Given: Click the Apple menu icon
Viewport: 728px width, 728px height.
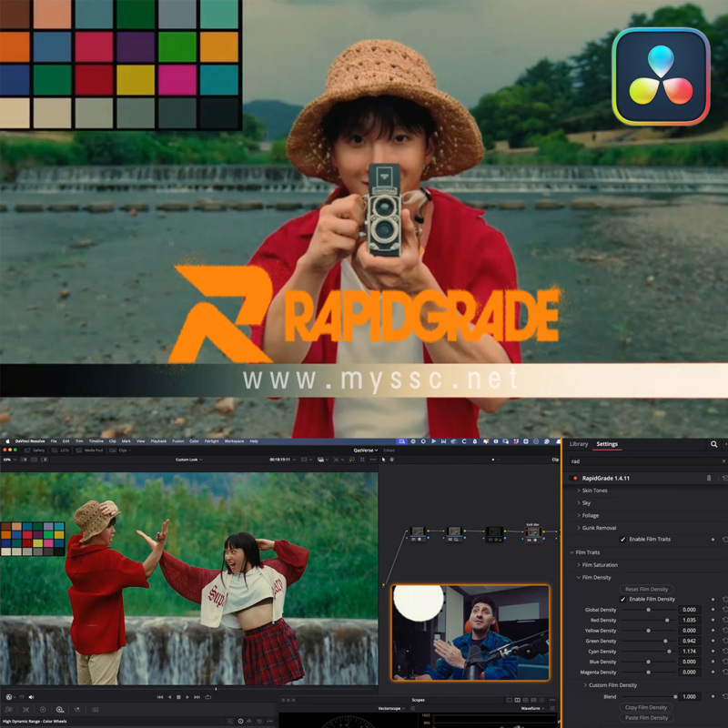Looking at the screenshot, I should 7,441.
